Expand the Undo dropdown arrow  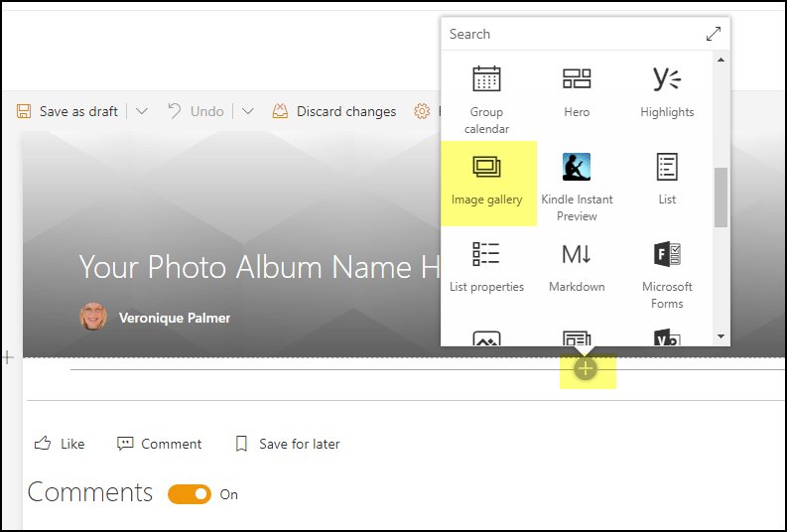[248, 111]
